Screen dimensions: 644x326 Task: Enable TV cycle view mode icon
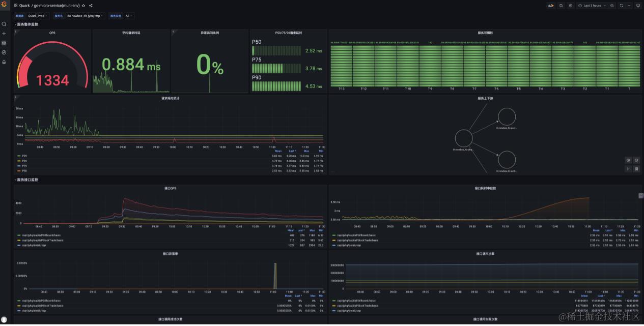click(x=638, y=5)
